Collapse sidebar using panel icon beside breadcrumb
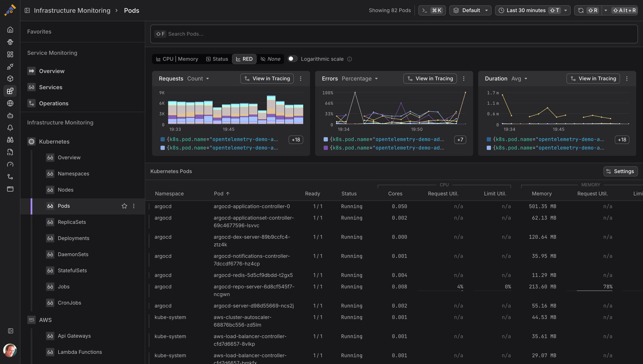Viewport: 643px width, 364px height. (x=27, y=10)
